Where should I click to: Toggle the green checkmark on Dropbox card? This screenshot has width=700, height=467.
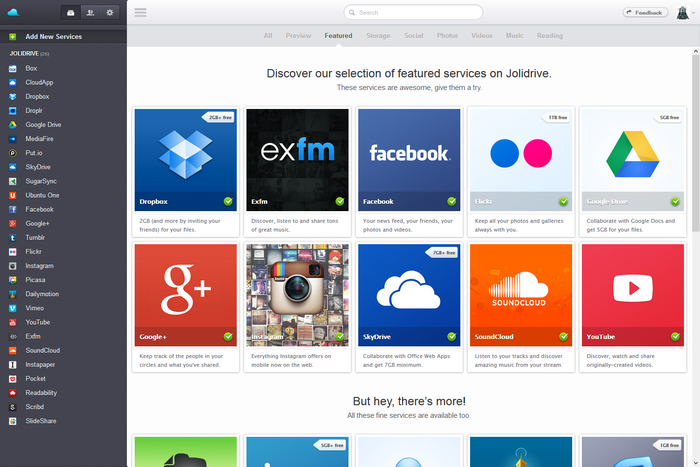point(228,201)
